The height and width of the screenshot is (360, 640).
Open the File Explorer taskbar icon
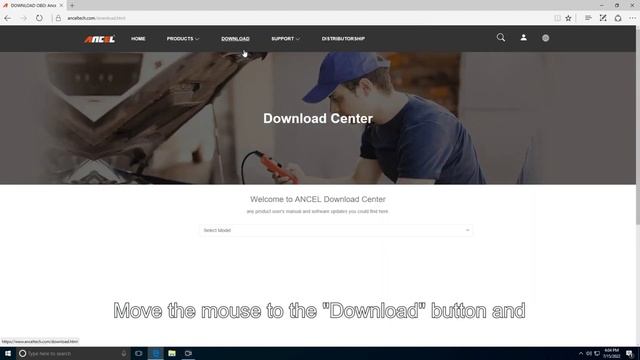point(172,353)
